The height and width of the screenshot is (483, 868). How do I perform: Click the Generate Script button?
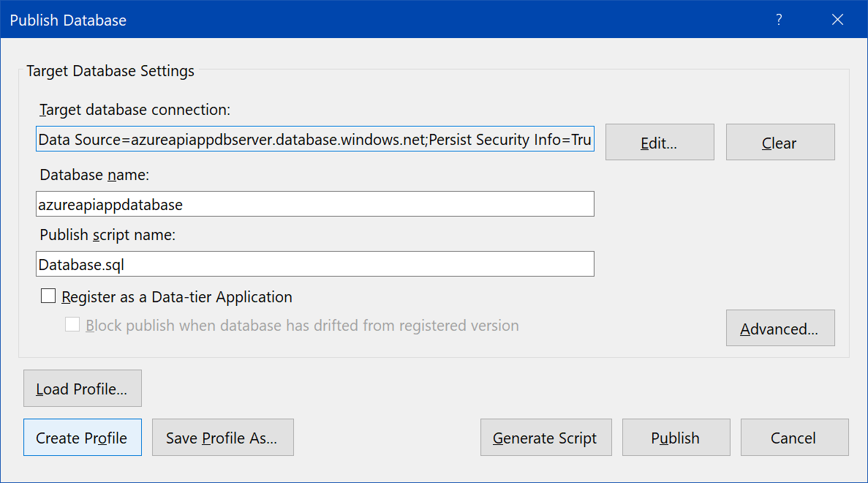tap(546, 438)
